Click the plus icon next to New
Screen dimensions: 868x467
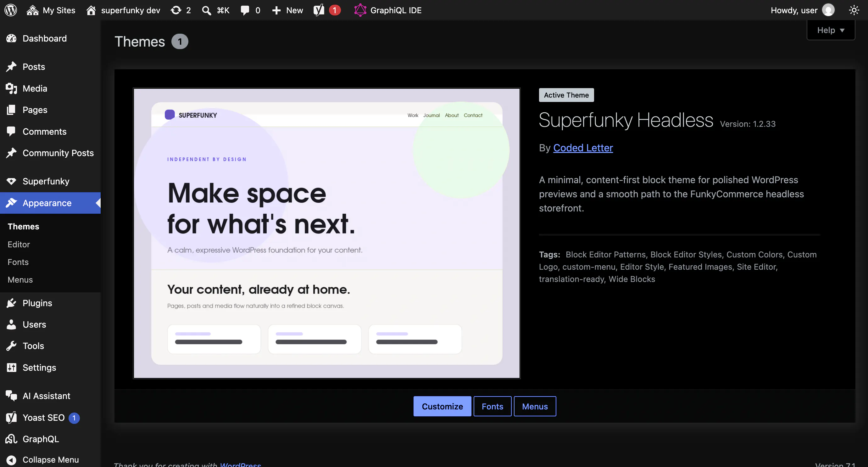pos(276,10)
